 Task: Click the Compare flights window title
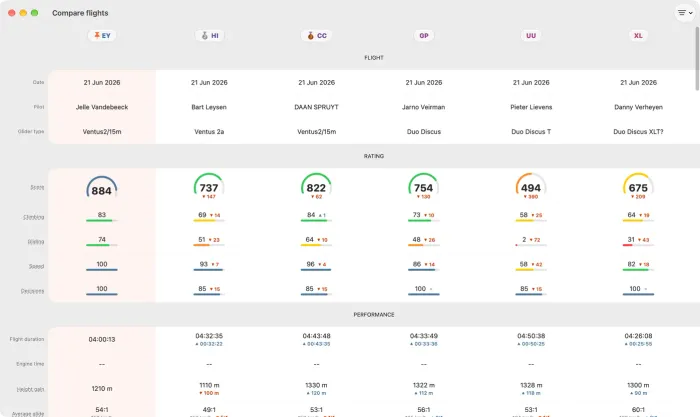coord(80,13)
